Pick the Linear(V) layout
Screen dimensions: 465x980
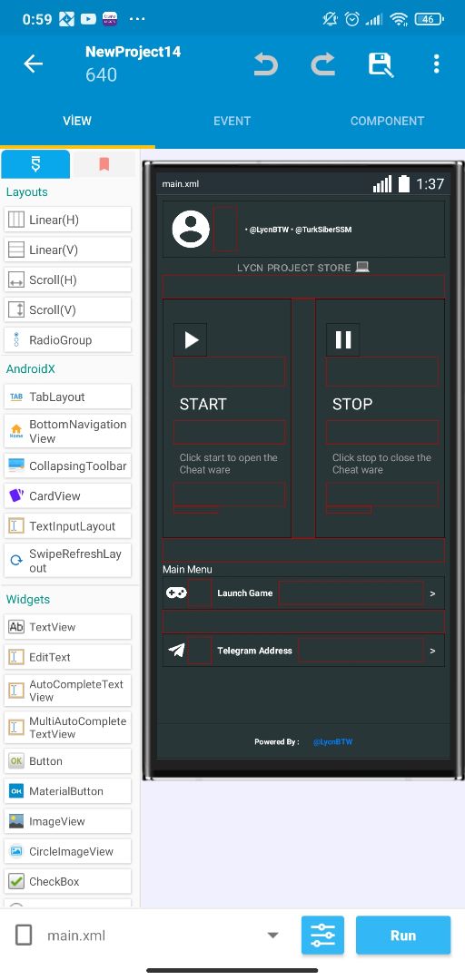click(67, 250)
